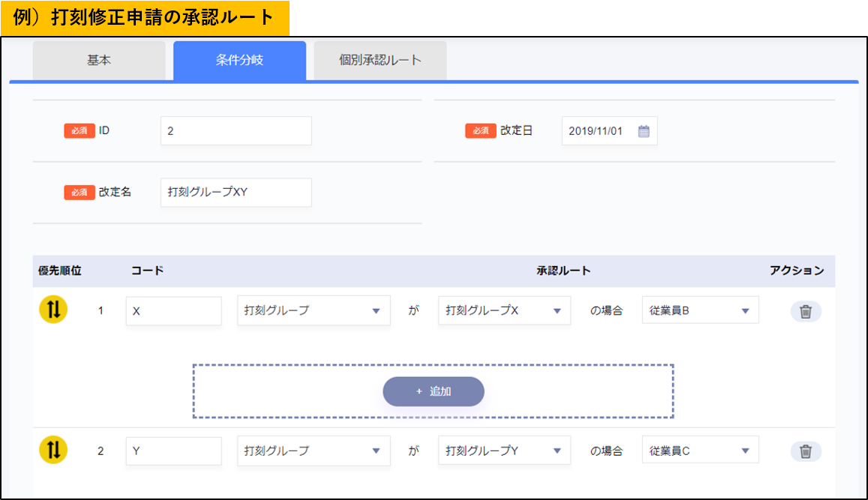Open the 打刻グループX value dropdown
Image resolution: width=868 pixels, height=500 pixels.
tap(504, 311)
